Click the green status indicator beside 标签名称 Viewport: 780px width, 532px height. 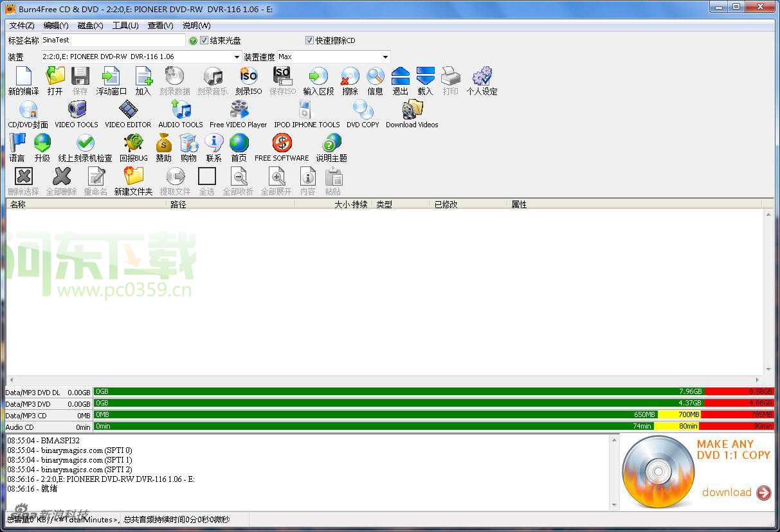192,40
